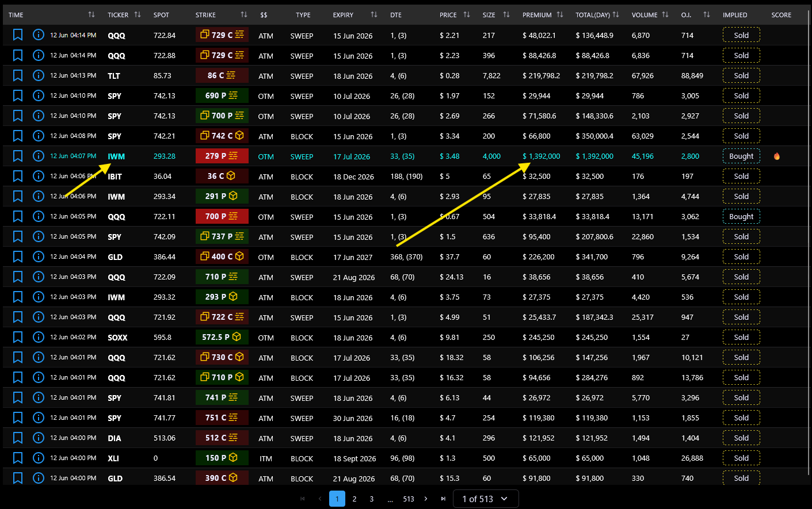Click the PRICE column sort arrows
812x509 pixels.
coord(467,15)
